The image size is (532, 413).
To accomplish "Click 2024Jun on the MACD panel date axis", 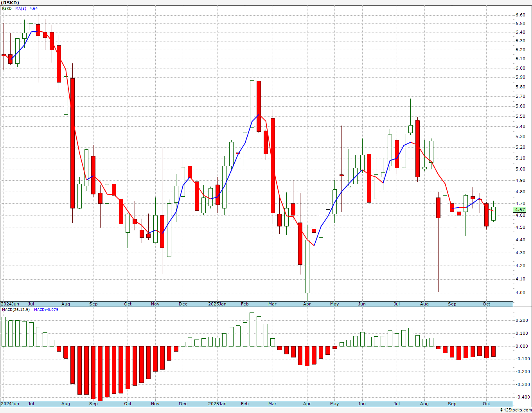I will (10, 404).
